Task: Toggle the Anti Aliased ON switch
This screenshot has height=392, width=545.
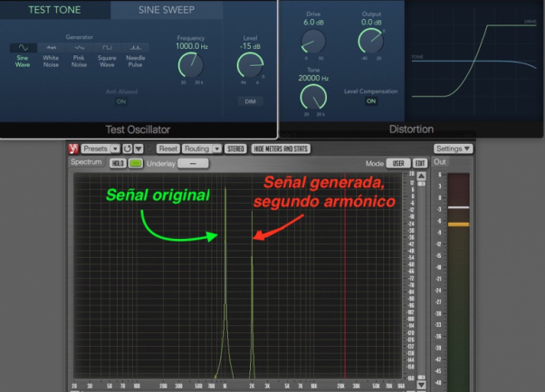Action: pyautogui.click(x=121, y=101)
